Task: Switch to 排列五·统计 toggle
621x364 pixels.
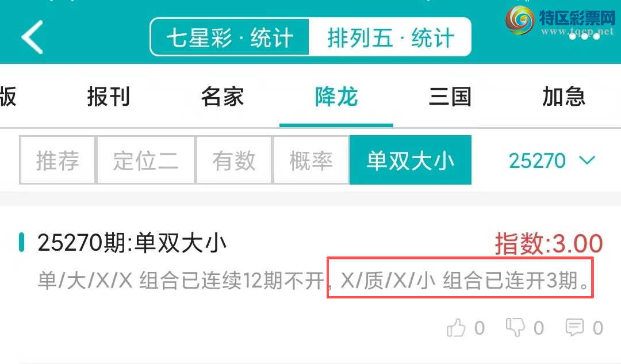Action: pos(390,37)
